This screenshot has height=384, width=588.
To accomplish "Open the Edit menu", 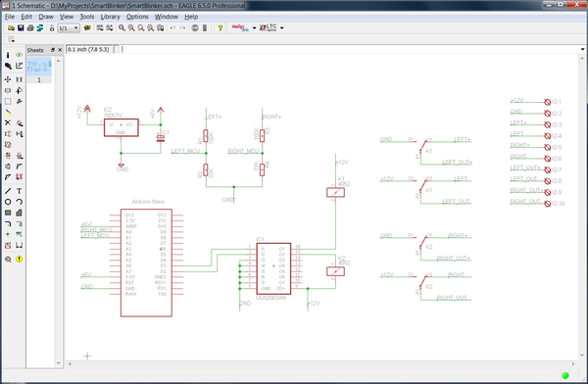I will (26, 17).
